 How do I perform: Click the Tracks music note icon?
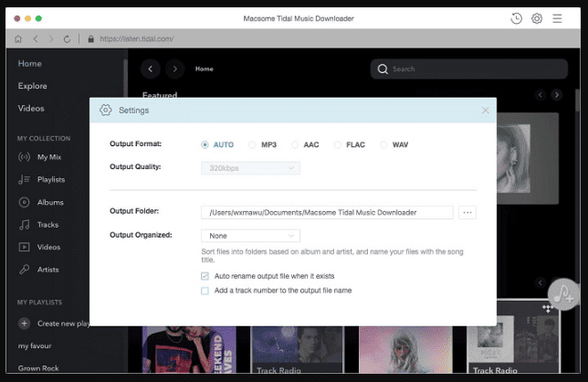pos(25,225)
